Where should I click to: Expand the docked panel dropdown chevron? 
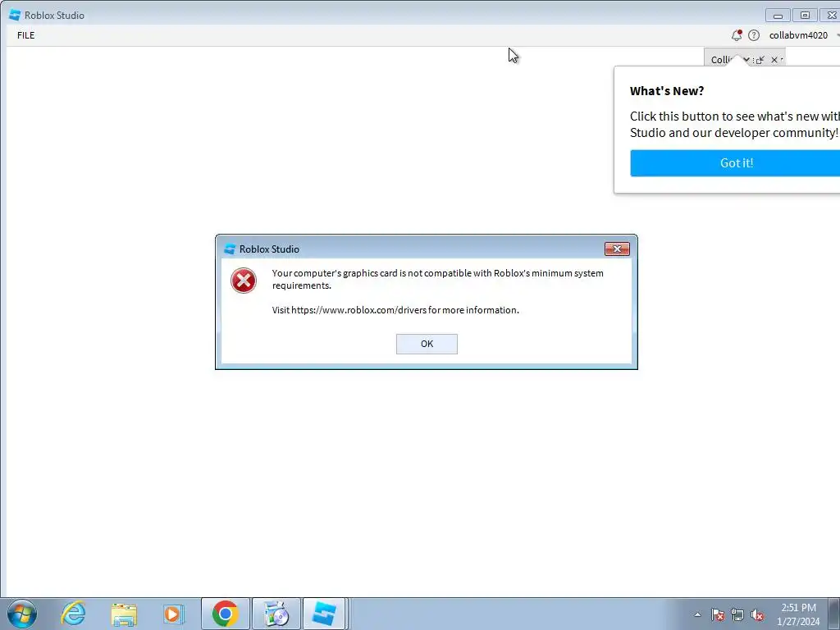coord(746,59)
